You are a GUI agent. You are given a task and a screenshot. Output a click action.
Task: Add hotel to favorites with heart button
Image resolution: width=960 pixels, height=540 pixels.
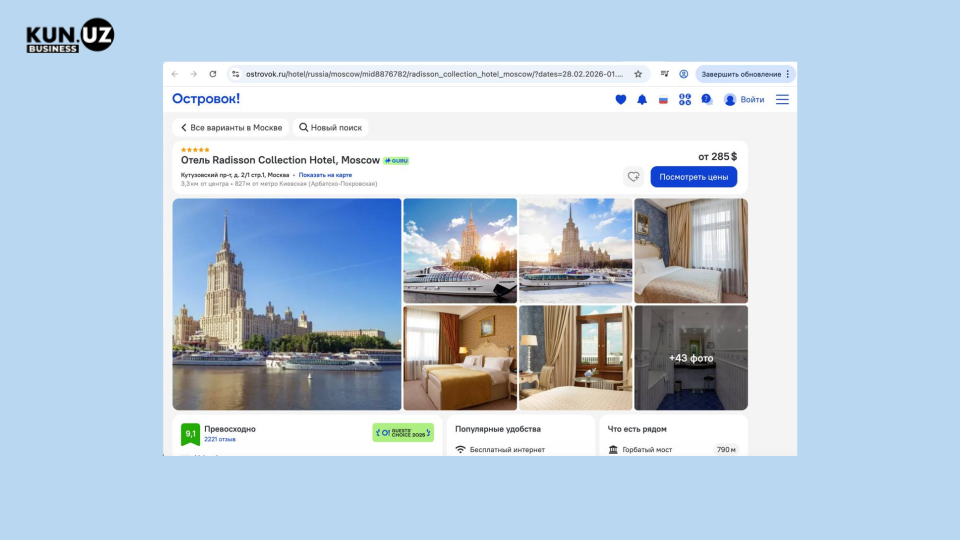pyautogui.click(x=633, y=177)
